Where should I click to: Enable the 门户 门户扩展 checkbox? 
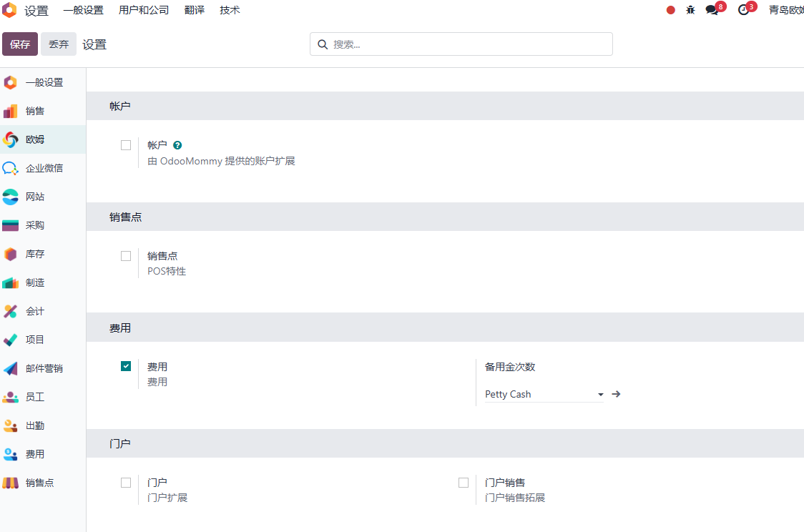(x=126, y=483)
